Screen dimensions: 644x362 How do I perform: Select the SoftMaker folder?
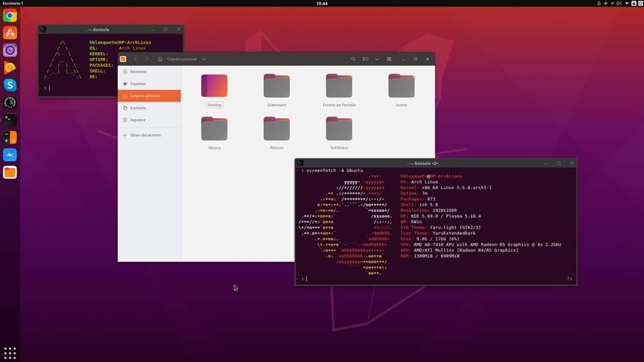[339, 129]
